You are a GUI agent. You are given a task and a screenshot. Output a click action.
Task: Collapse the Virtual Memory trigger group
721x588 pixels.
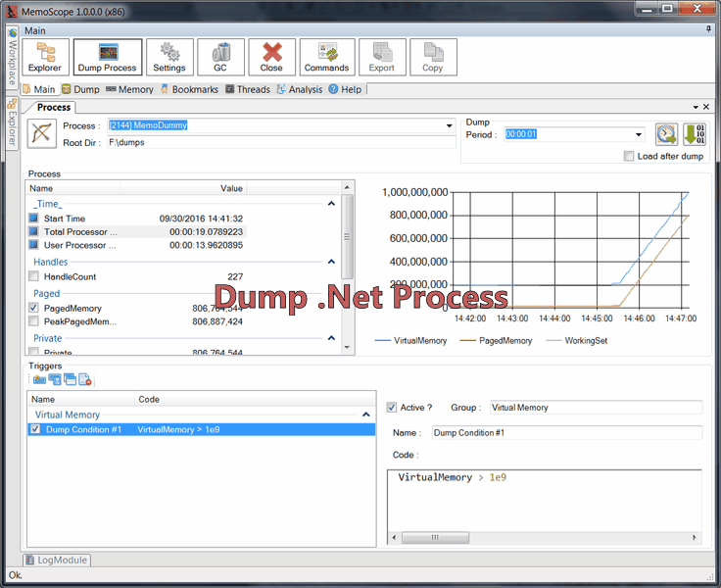click(x=366, y=416)
